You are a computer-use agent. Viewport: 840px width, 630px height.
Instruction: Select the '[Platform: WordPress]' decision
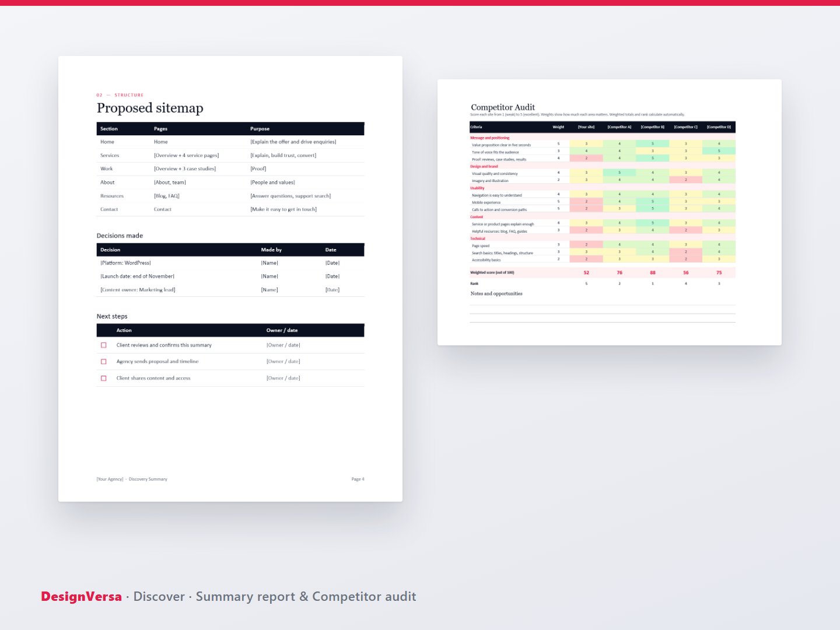(125, 263)
